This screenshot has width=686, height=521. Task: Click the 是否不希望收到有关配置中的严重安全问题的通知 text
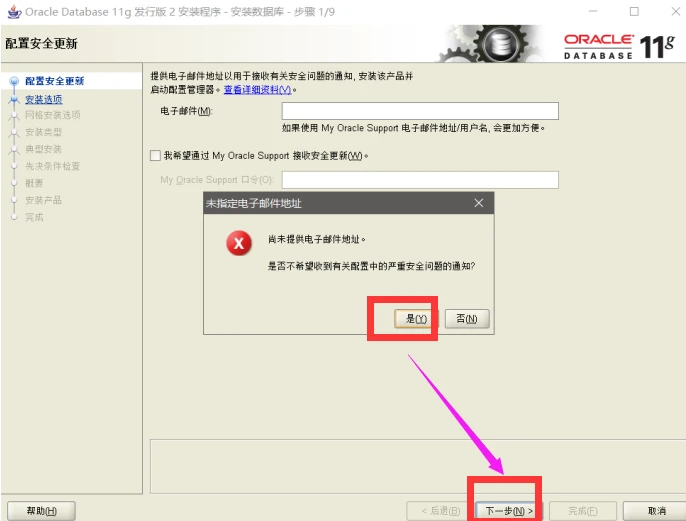point(371,266)
